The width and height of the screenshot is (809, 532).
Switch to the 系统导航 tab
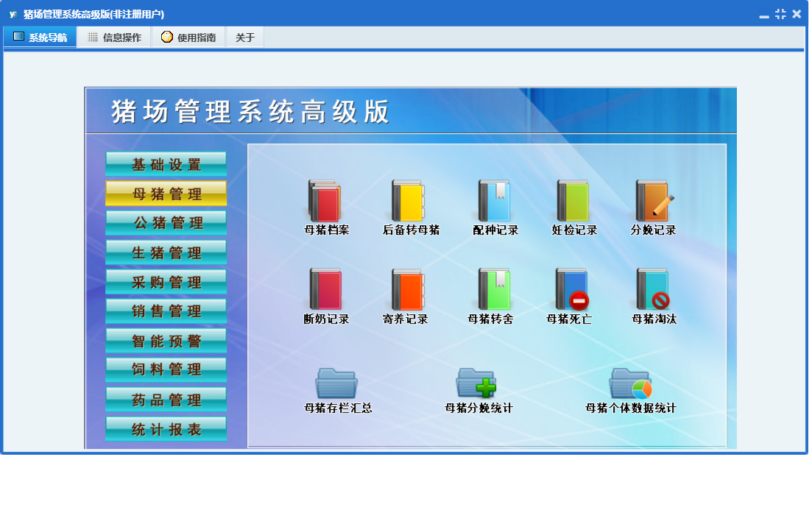(40, 37)
